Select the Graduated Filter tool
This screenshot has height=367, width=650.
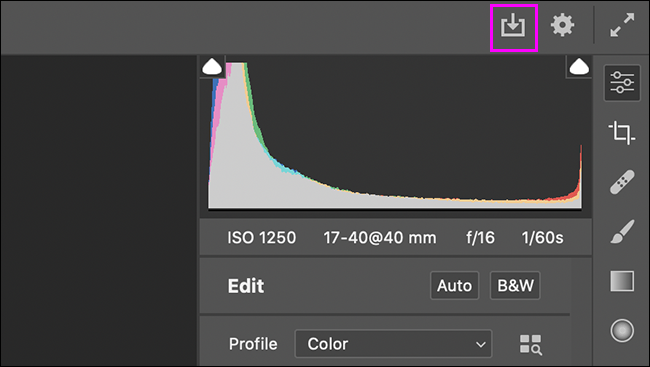[622, 281]
